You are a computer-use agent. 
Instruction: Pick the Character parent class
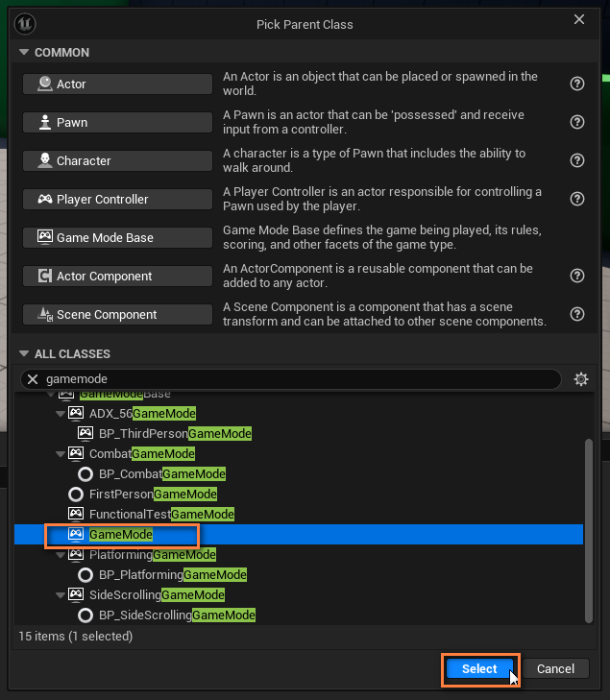[117, 160]
